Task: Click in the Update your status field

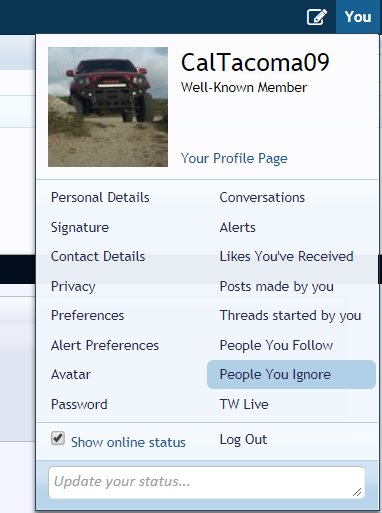Action: [x=207, y=482]
